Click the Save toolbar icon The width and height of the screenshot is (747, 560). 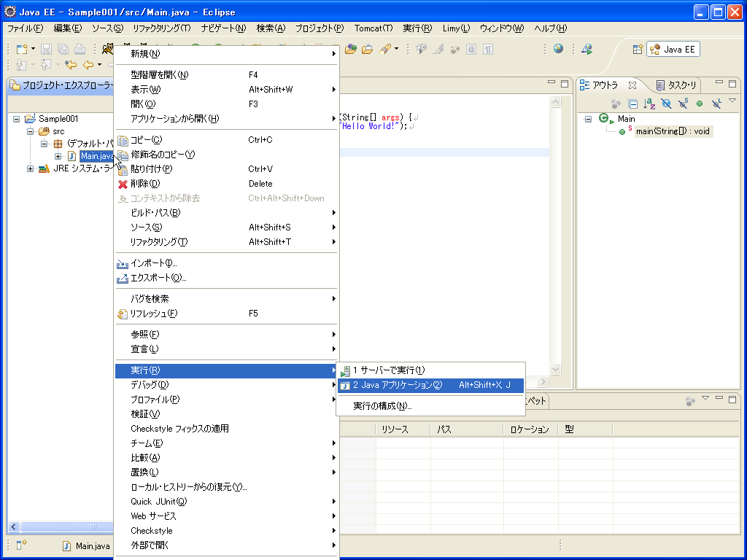point(46,49)
